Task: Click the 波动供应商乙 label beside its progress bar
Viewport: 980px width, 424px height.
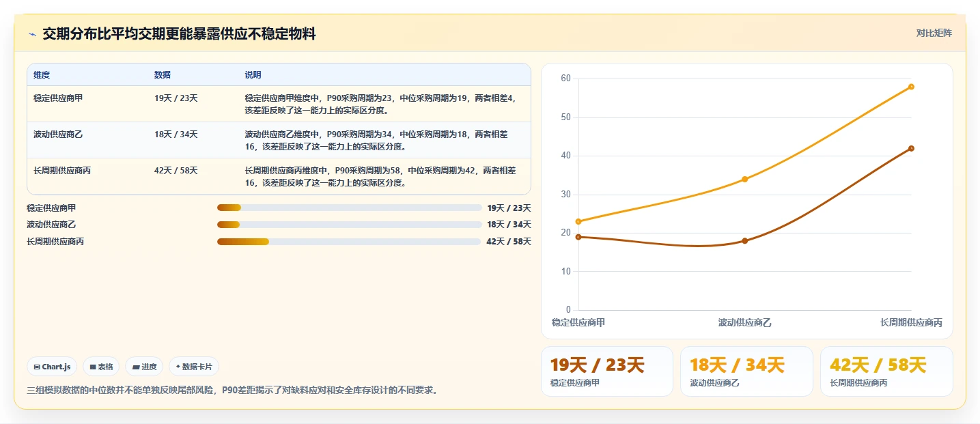Action: pyautogui.click(x=51, y=225)
